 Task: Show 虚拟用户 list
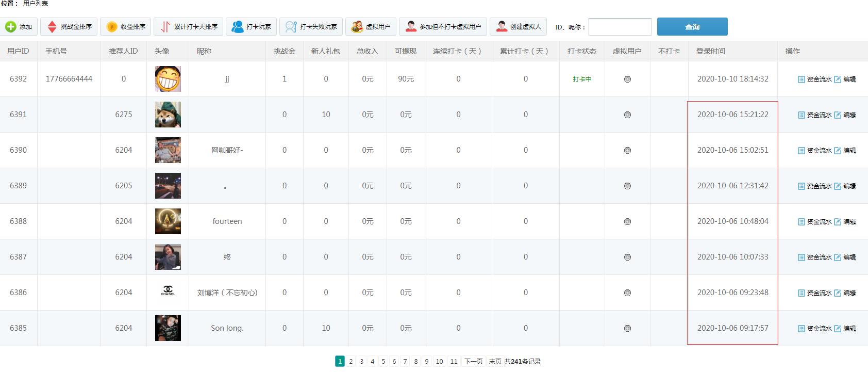tap(371, 27)
